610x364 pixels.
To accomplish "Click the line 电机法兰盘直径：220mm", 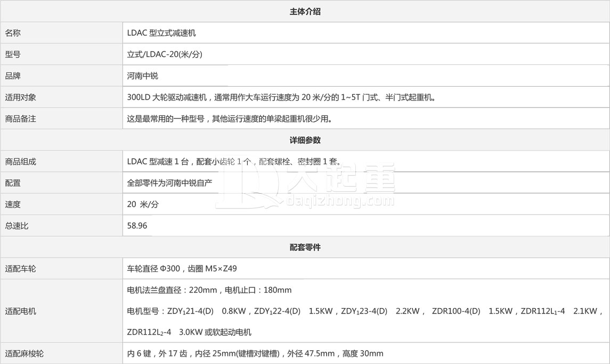I will (209, 290).
